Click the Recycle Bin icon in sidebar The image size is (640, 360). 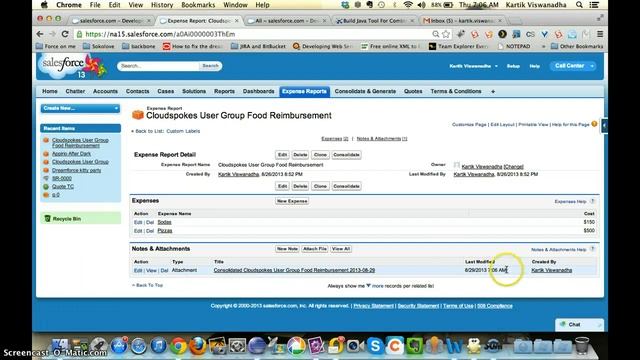(x=47, y=219)
